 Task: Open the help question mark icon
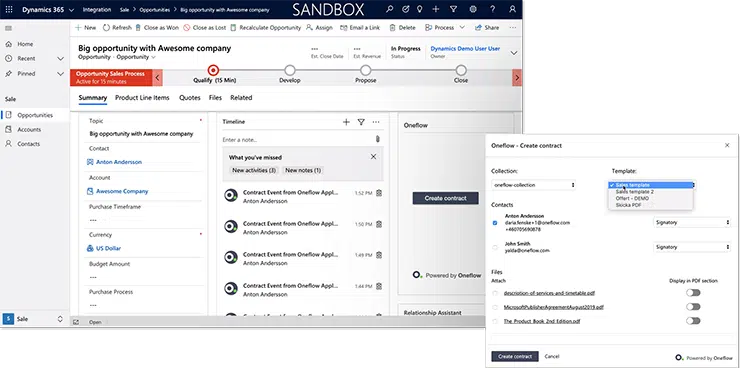pos(493,9)
